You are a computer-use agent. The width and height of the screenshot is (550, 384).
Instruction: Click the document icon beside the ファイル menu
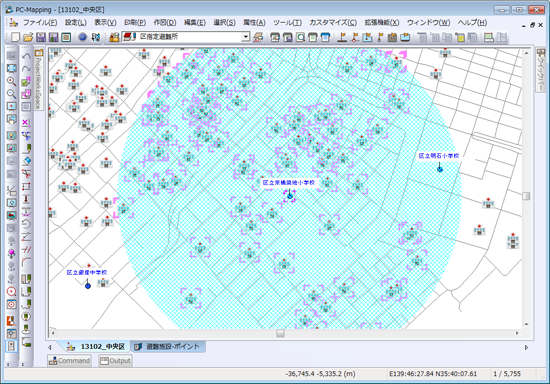(x=13, y=23)
